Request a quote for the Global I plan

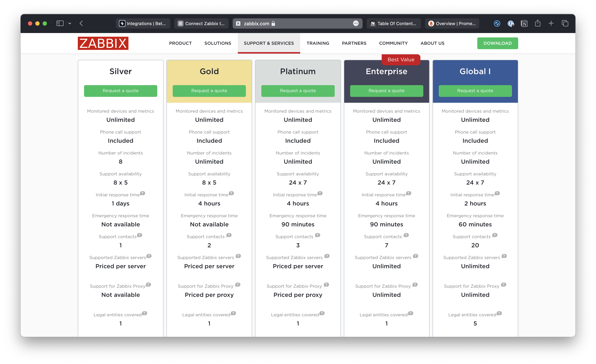coord(475,91)
